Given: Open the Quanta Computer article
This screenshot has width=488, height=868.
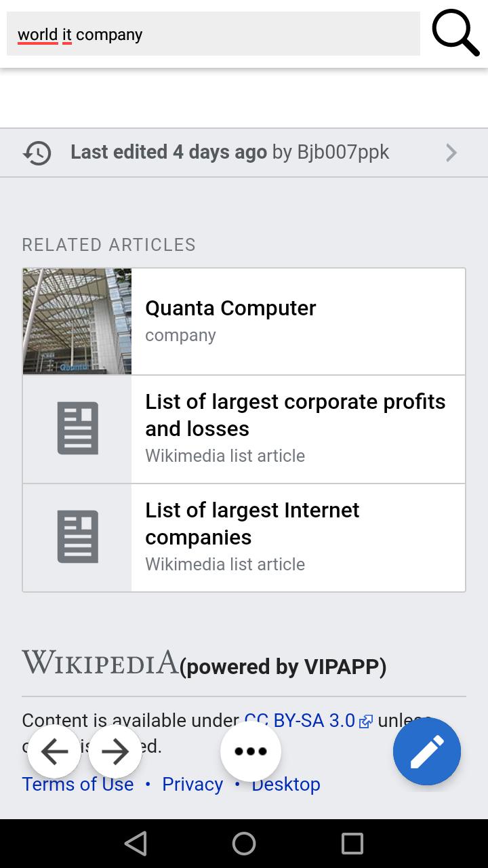Looking at the screenshot, I should coord(230,308).
